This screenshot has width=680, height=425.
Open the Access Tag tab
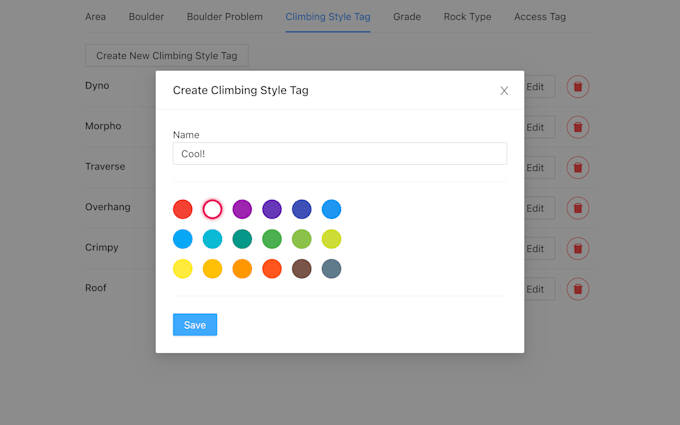[540, 16]
